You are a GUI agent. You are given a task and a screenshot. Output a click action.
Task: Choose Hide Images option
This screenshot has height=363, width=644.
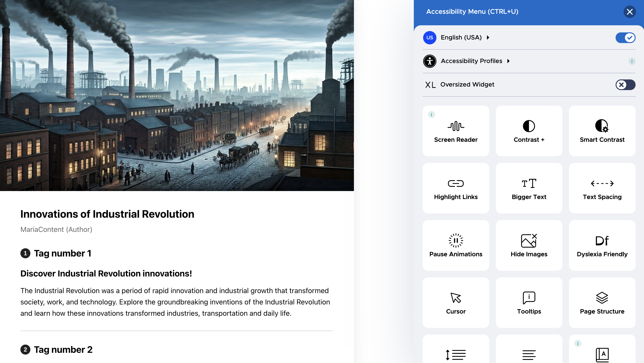click(x=529, y=245)
